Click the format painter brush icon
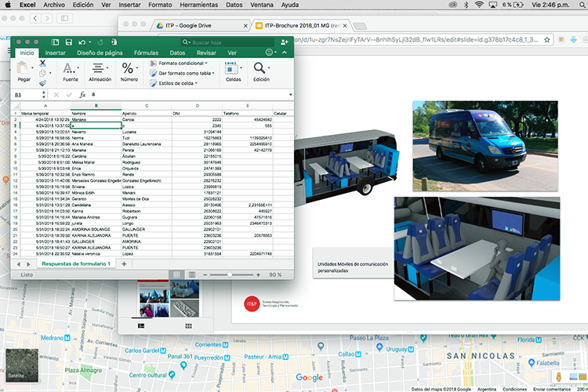The image size is (588, 392). click(43, 83)
